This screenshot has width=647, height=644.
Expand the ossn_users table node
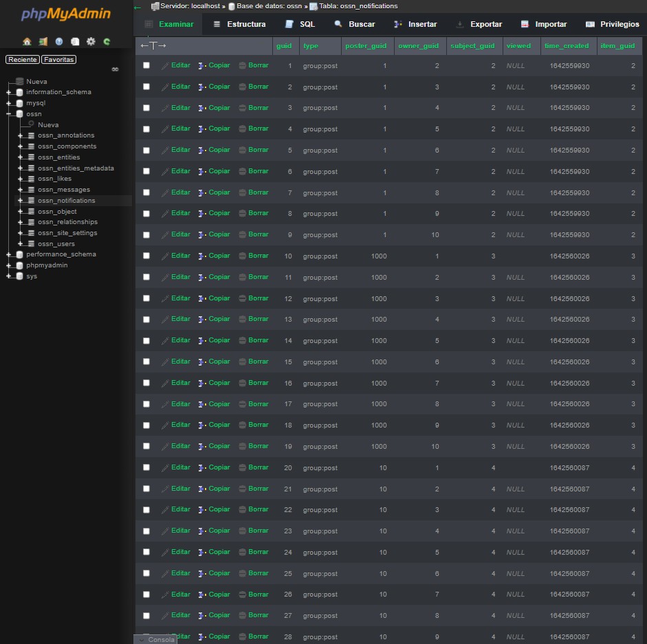tap(21, 244)
